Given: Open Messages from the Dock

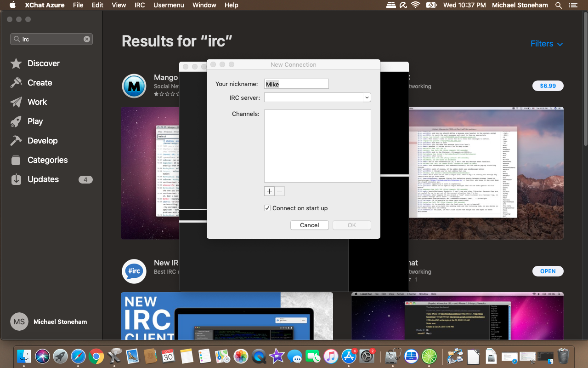Looking at the screenshot, I should pyautogui.click(x=294, y=356).
